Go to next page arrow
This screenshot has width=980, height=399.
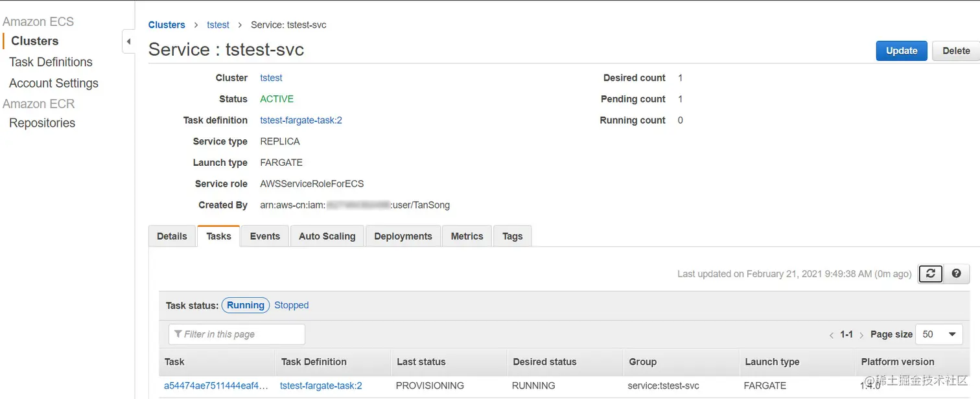click(861, 335)
